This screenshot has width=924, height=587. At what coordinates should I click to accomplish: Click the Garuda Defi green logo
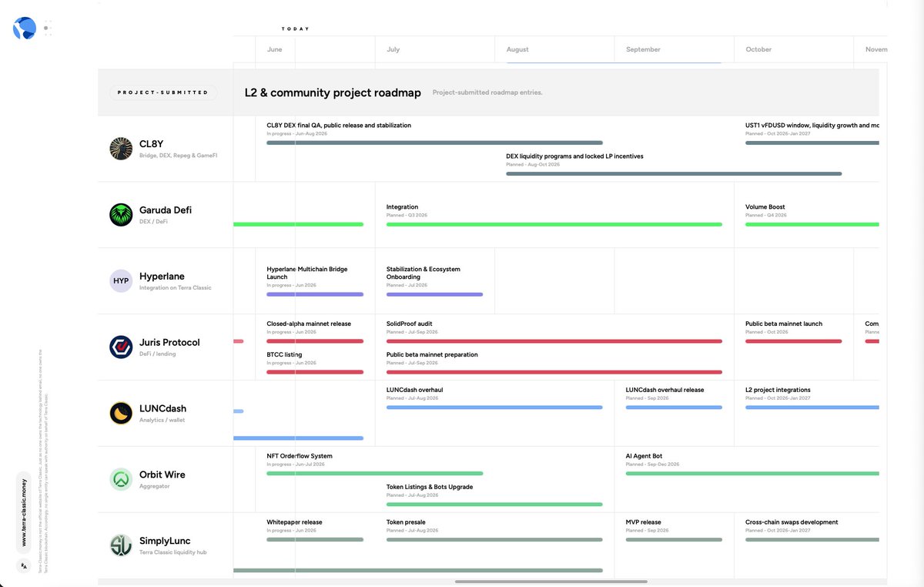[x=121, y=215]
